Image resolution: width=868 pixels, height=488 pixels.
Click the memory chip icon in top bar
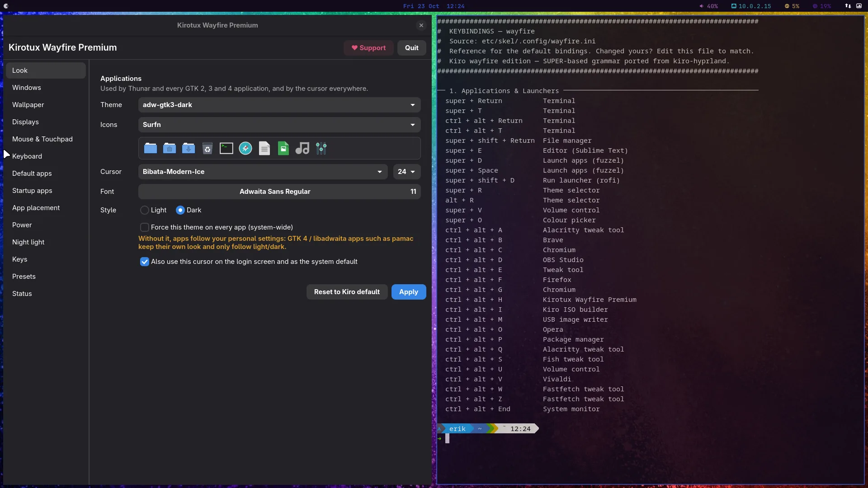(x=815, y=6)
